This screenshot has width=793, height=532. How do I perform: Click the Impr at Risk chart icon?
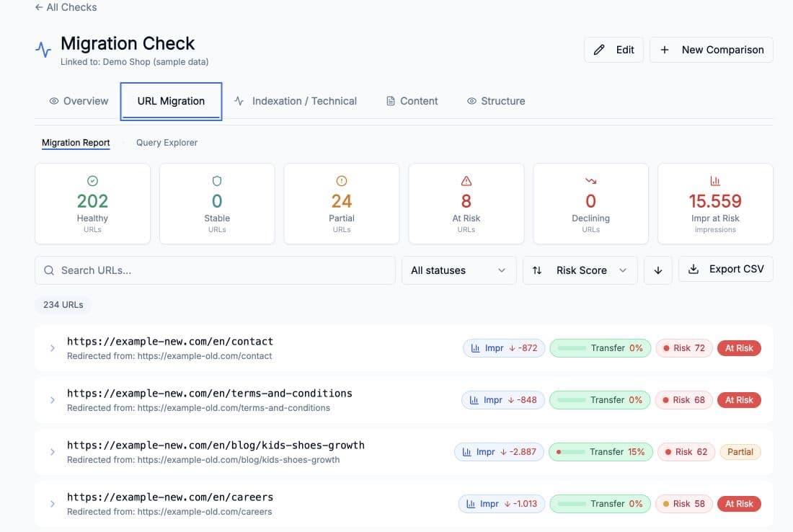(715, 180)
